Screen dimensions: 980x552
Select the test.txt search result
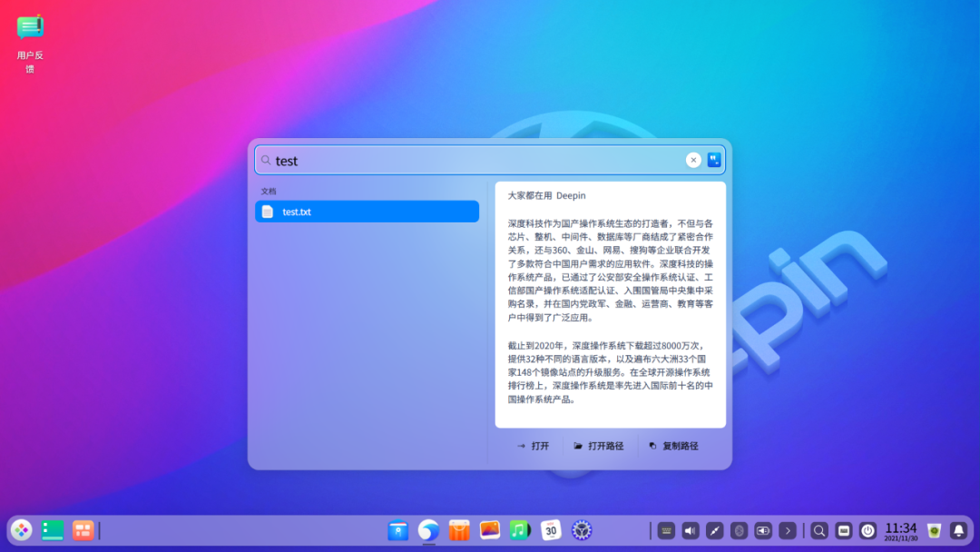(x=367, y=212)
